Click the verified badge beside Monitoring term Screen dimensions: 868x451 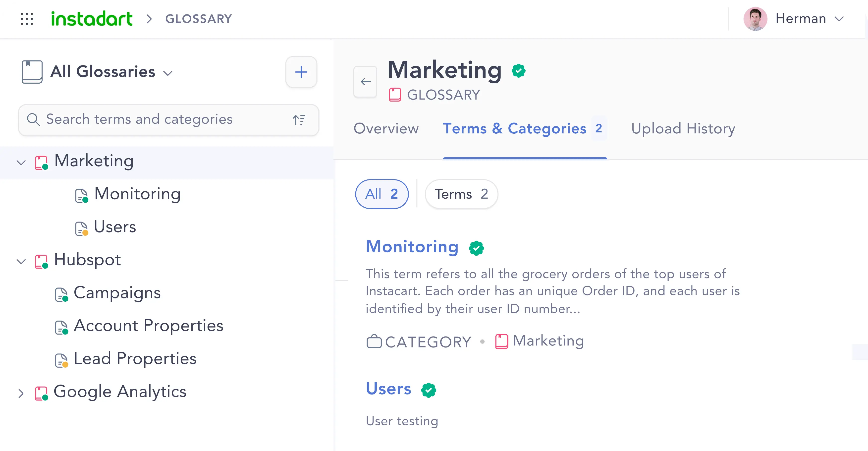476,248
